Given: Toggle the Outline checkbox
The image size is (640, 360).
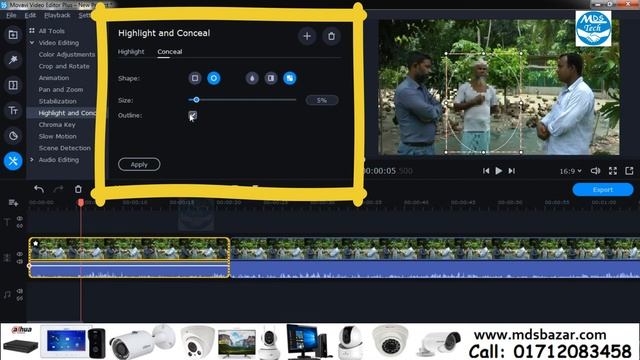Looking at the screenshot, I should pos(192,116).
